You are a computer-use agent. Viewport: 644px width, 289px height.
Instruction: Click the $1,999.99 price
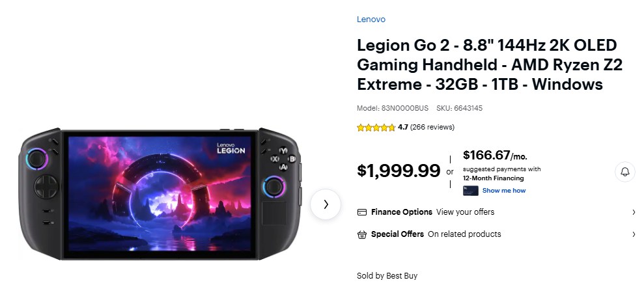[x=399, y=171]
